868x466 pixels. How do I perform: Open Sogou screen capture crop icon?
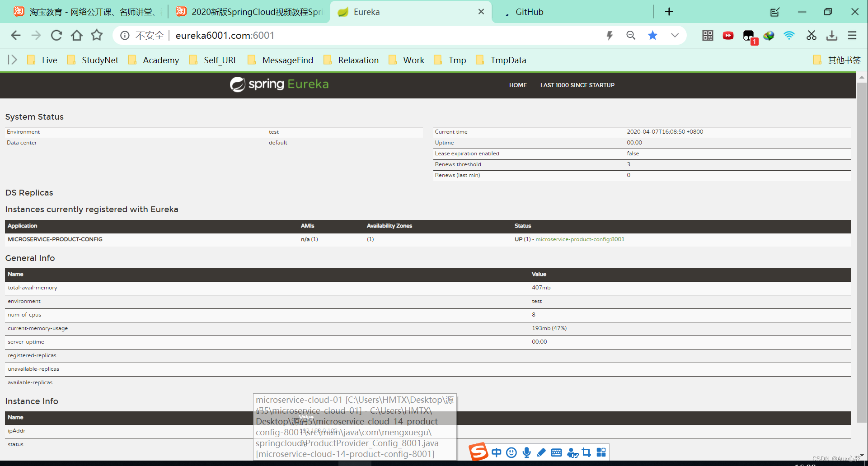pyautogui.click(x=586, y=452)
